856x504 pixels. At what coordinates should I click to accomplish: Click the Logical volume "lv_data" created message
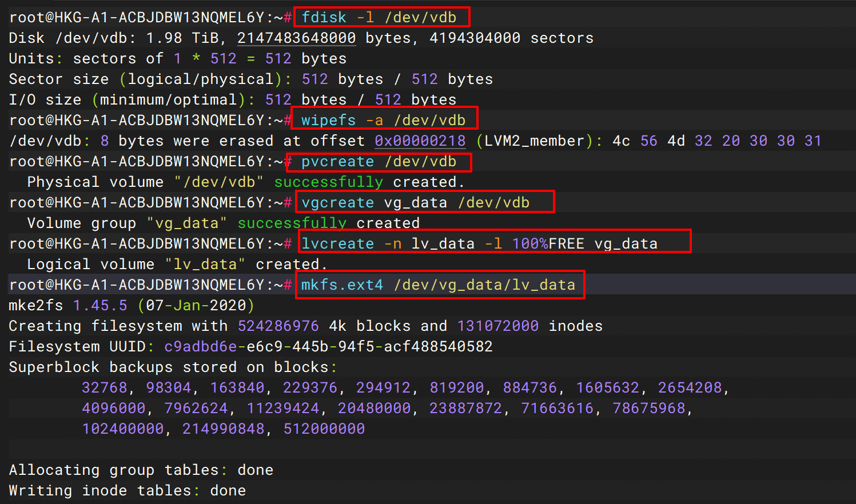point(177,265)
